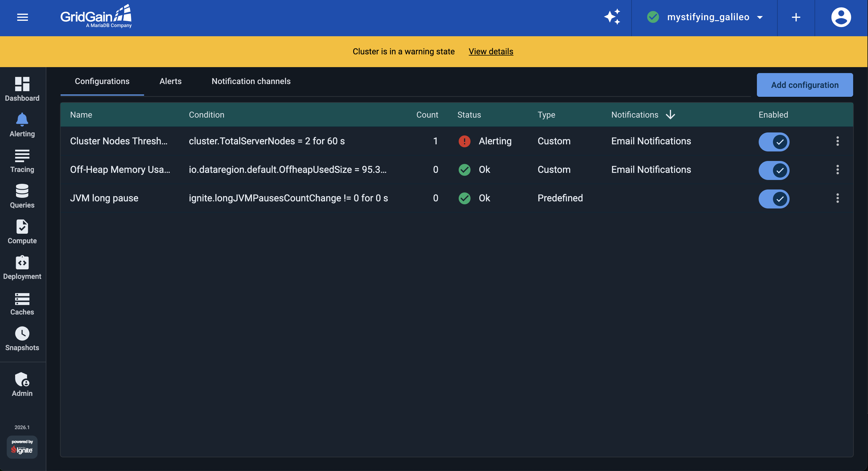
Task: Go to Dashboard in sidebar
Action: tap(22, 89)
